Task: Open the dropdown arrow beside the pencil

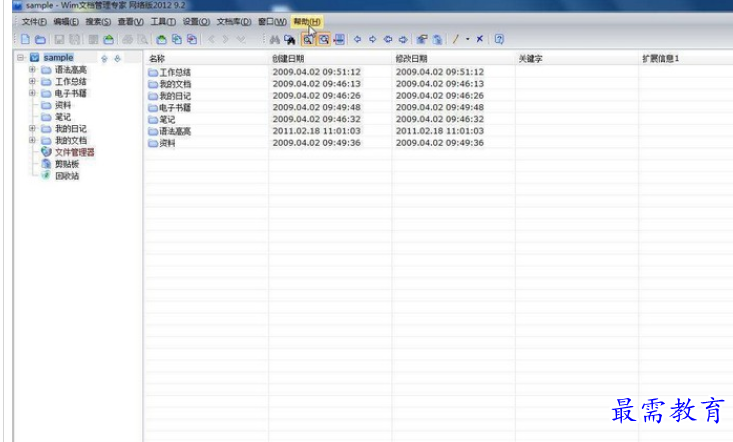Action: tap(467, 39)
